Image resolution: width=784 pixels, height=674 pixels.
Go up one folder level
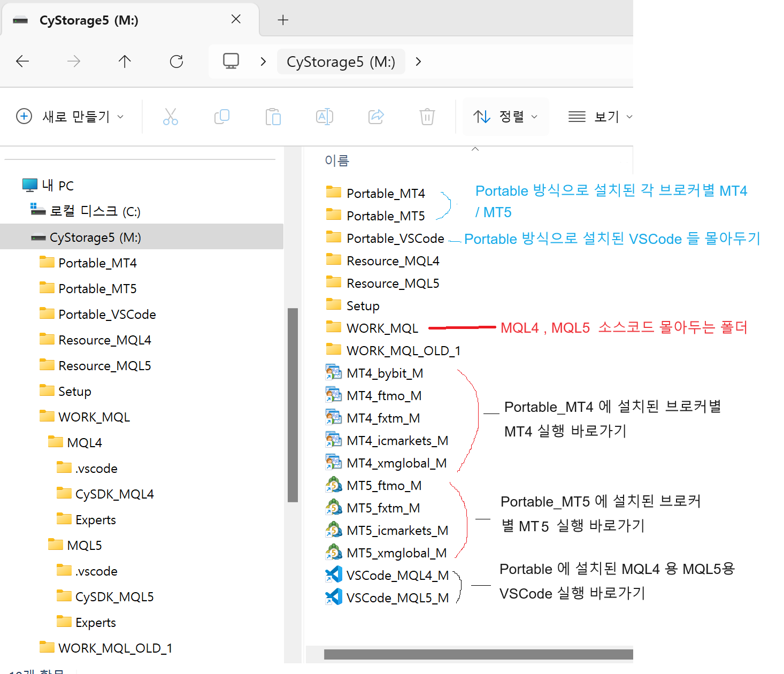[x=125, y=62]
